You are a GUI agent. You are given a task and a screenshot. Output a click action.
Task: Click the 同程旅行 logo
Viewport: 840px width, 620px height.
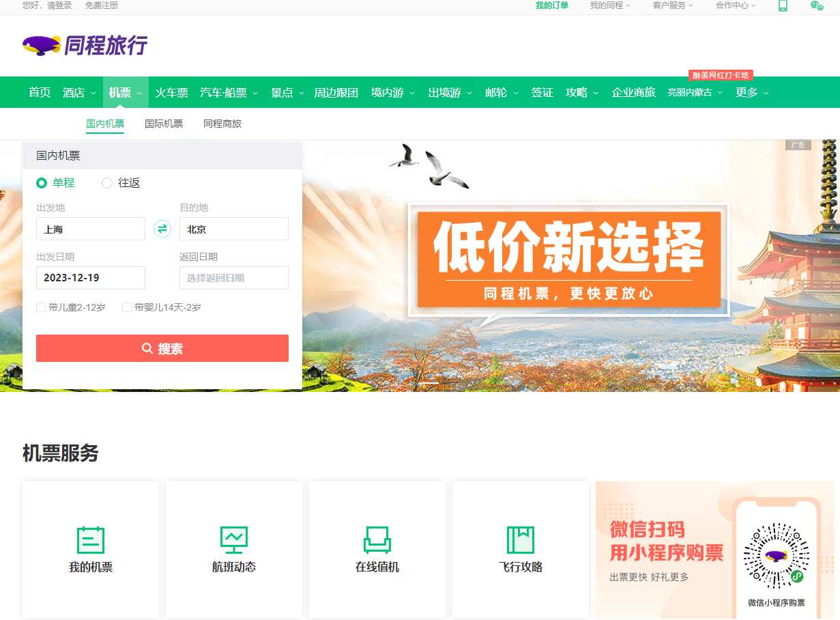coord(85,45)
